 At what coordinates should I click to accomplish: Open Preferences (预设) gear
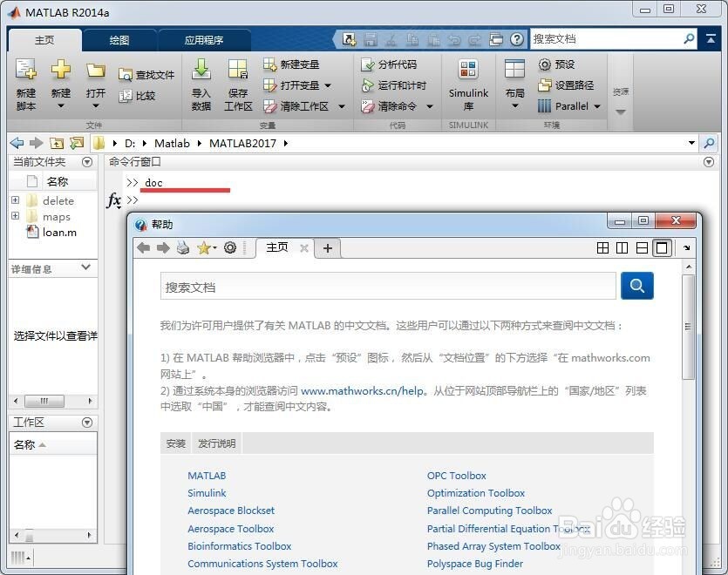click(556, 64)
